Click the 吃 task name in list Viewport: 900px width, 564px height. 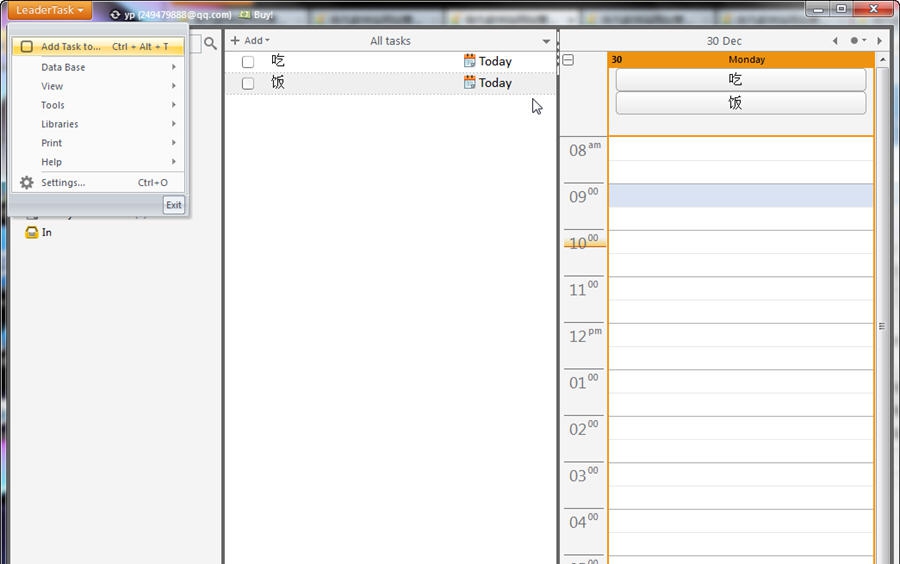[x=278, y=61]
